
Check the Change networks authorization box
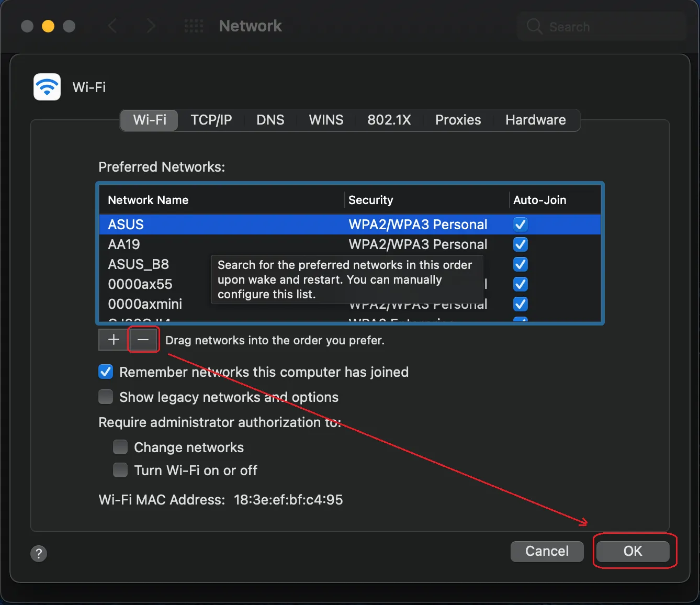[x=120, y=447]
